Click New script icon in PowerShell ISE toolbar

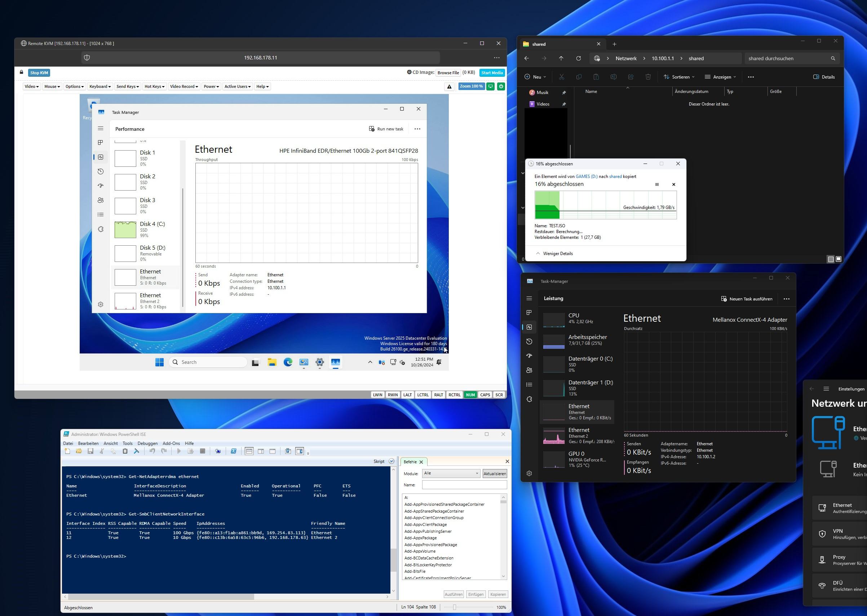pyautogui.click(x=67, y=451)
